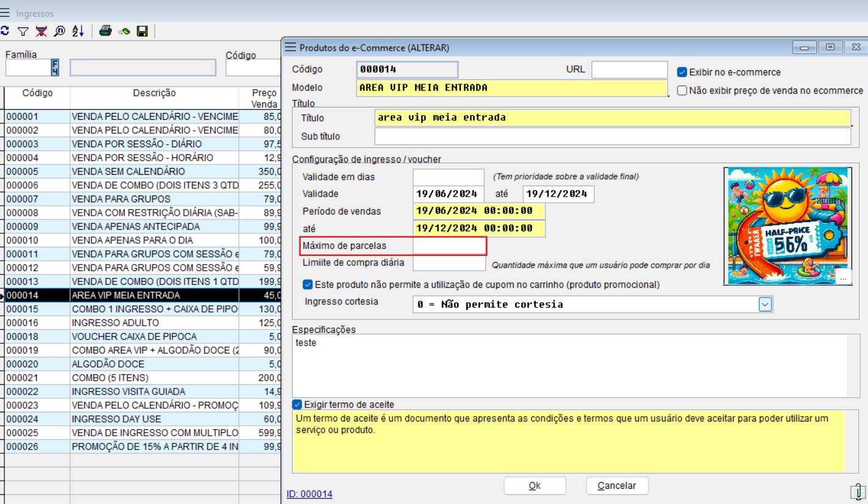Open the ID: 000014 link
Viewport: 868px width, 504px height.
coord(309,494)
